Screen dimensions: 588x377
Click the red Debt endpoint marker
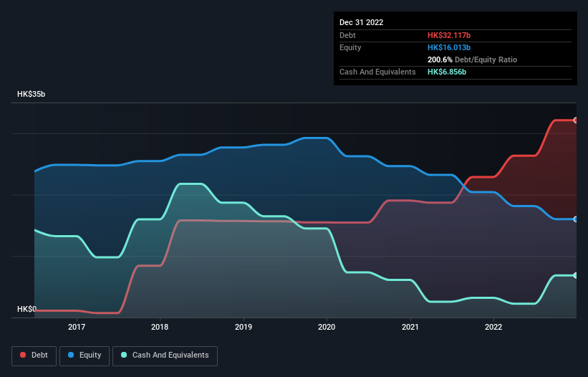[x=576, y=120]
